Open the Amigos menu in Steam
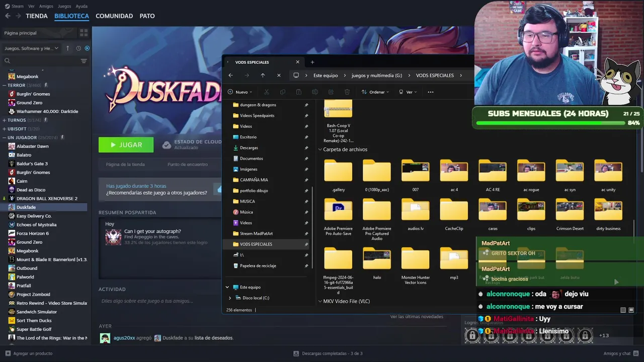 (x=46, y=6)
